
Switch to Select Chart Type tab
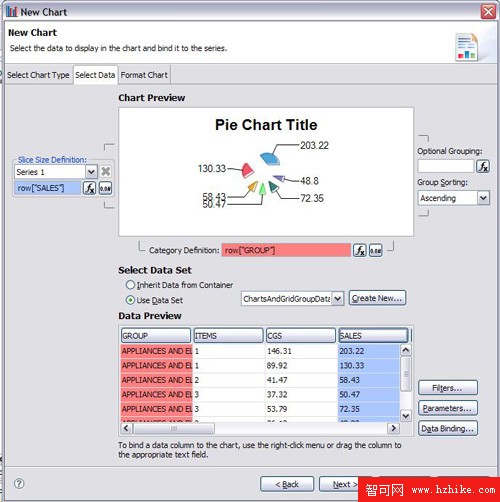click(38, 75)
